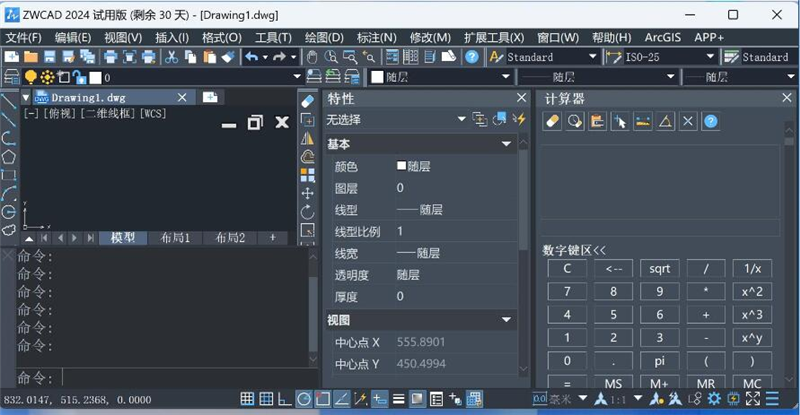Collapse the 基本 section
This screenshot has height=415, width=800.
pos(507,144)
